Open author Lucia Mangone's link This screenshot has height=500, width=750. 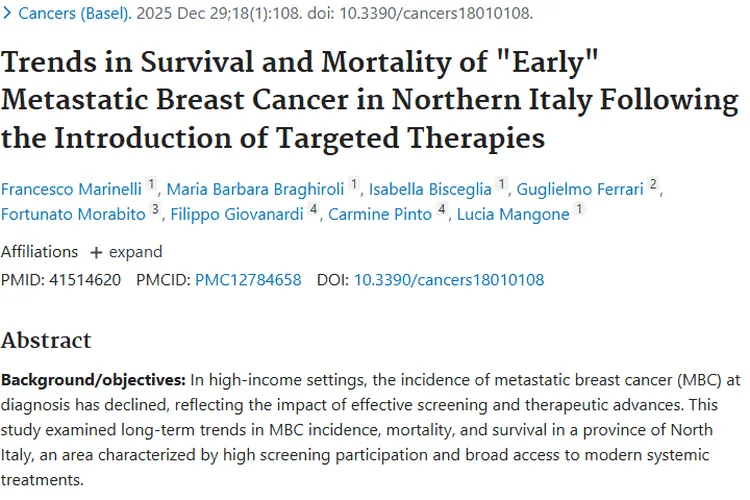point(513,214)
